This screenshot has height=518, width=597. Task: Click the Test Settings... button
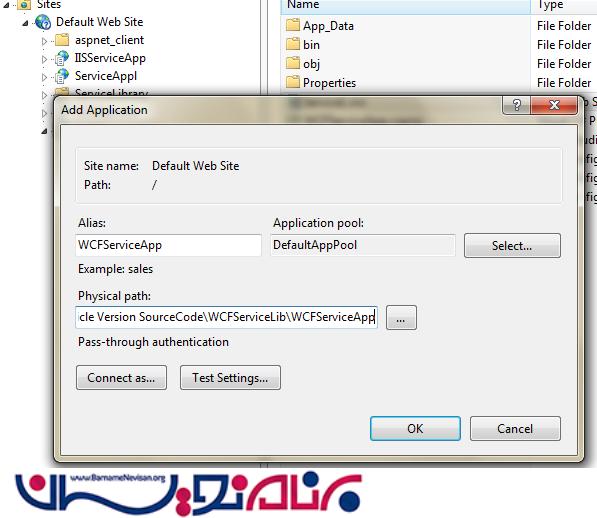[x=230, y=378]
